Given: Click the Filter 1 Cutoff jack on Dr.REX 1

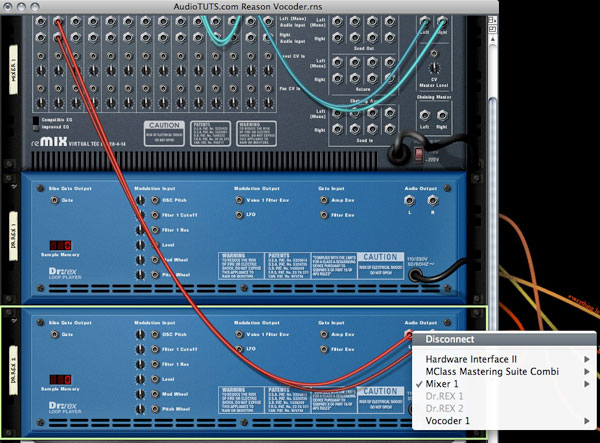Looking at the screenshot, I should pyautogui.click(x=155, y=215).
